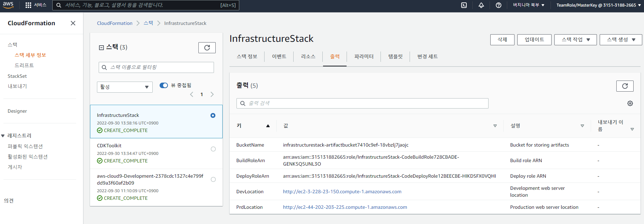Click aws-cloud9-Development CREATE_COMPLETE status icon
The height and width of the screenshot is (224, 644).
click(100, 198)
